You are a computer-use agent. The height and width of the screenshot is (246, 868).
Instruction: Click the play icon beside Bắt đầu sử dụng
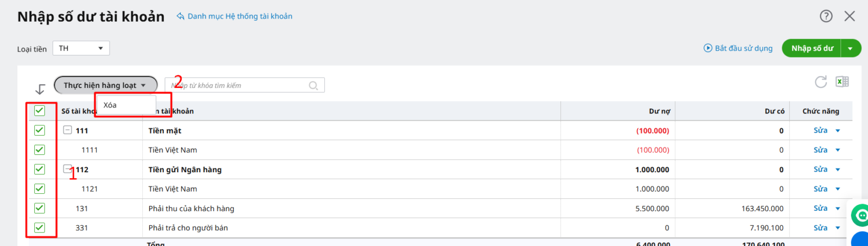point(708,48)
